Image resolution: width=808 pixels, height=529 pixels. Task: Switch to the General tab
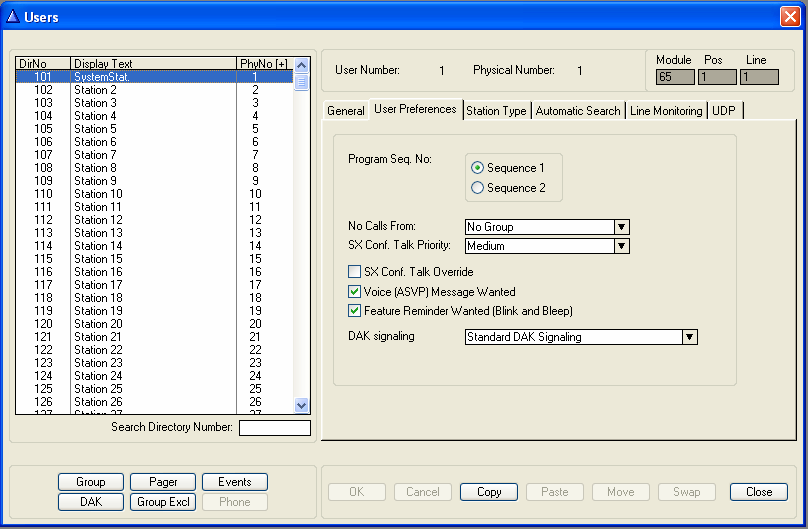[x=346, y=111]
